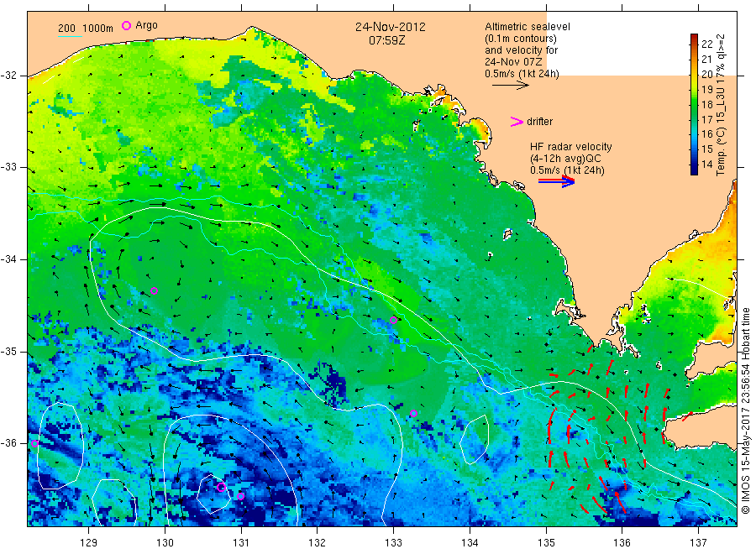Click the '-35' latitude axis label

8,352
